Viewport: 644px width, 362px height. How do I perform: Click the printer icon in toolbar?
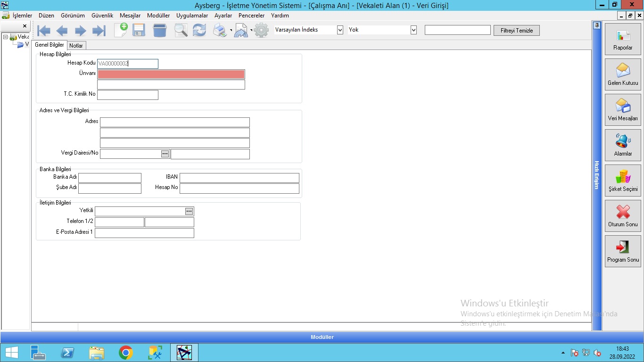[x=220, y=30]
